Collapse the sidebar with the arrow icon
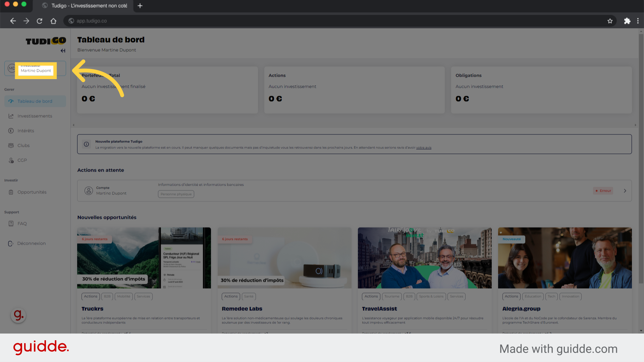The image size is (644, 362). (x=63, y=51)
